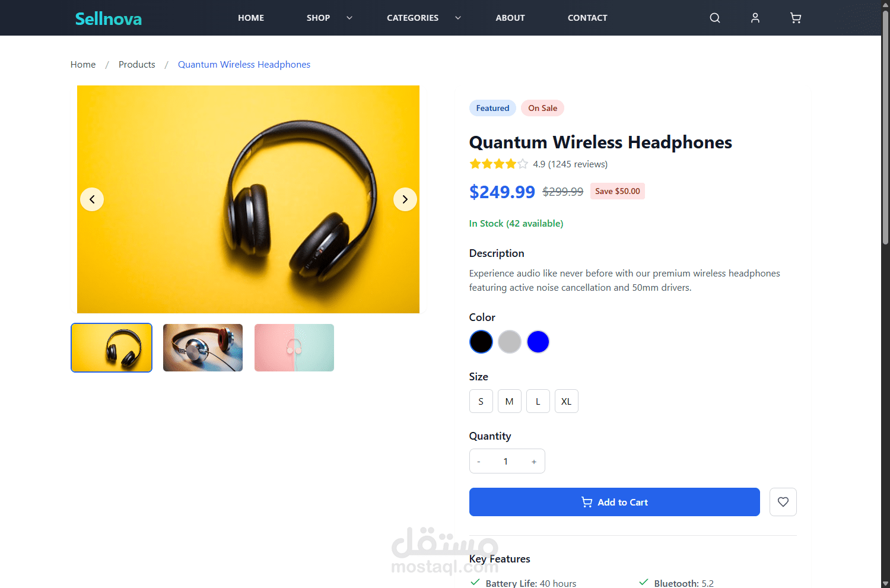Open the shopping cart icon in header

point(796,18)
